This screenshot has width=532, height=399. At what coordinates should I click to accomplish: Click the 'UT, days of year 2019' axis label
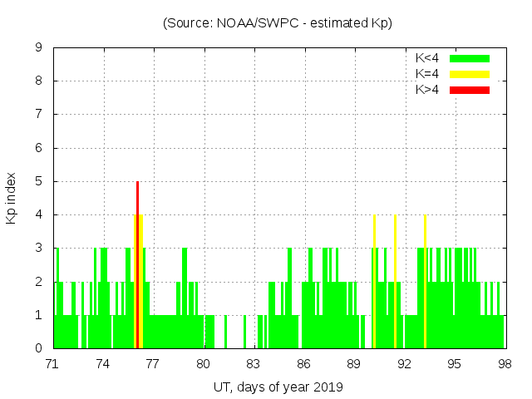(278, 387)
